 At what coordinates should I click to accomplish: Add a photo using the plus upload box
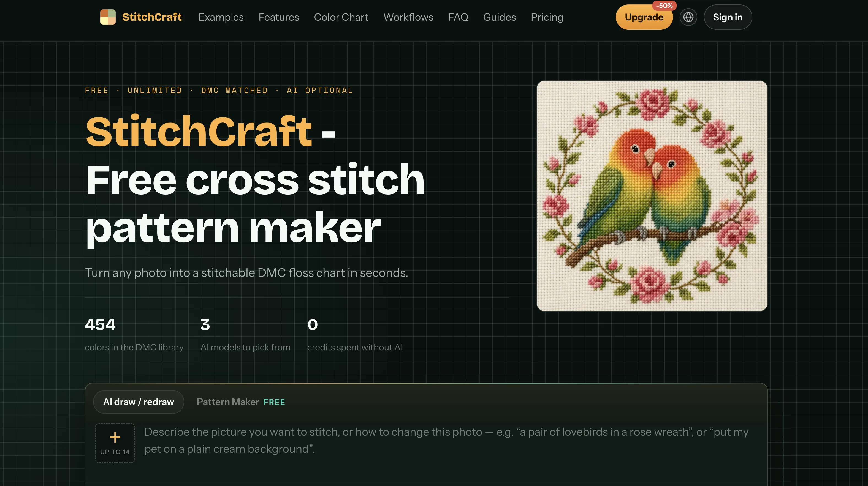115,443
